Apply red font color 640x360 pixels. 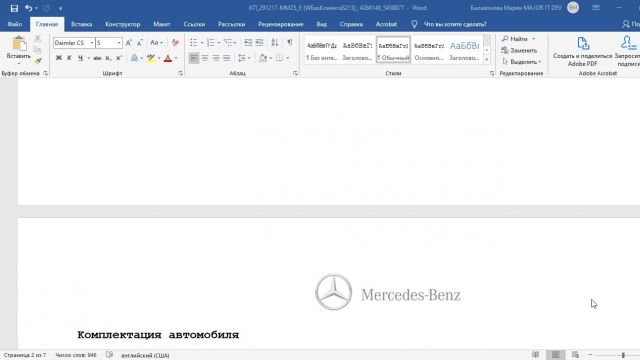[x=168, y=58]
